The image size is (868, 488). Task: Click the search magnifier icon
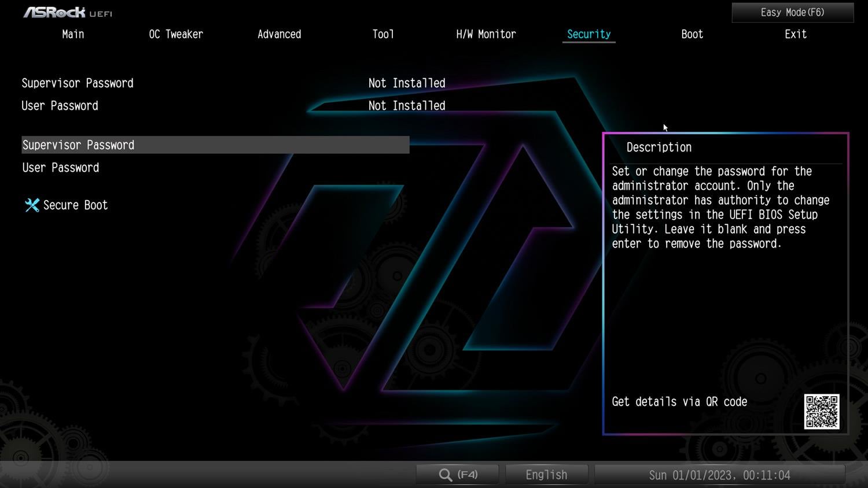coord(445,475)
